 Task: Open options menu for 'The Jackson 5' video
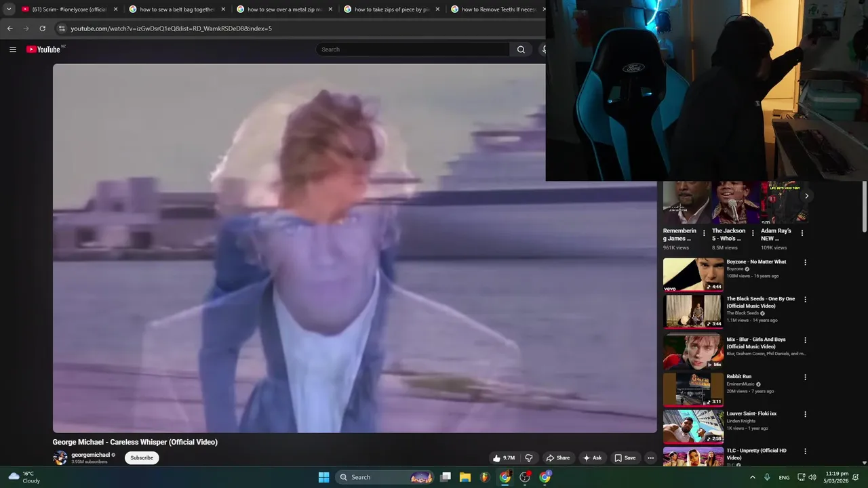pyautogui.click(x=753, y=233)
